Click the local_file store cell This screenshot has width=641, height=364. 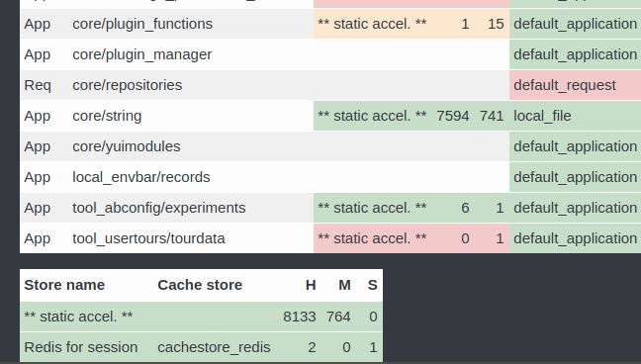[542, 116]
